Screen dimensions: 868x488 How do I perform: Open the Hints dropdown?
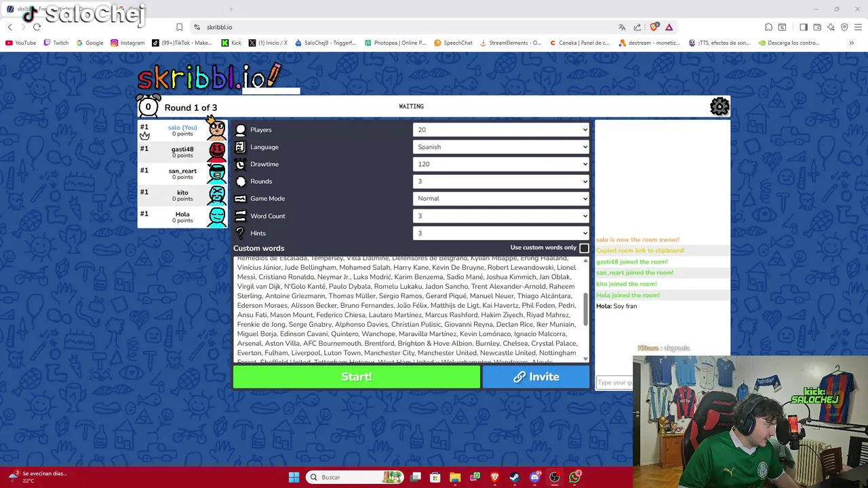click(x=501, y=233)
